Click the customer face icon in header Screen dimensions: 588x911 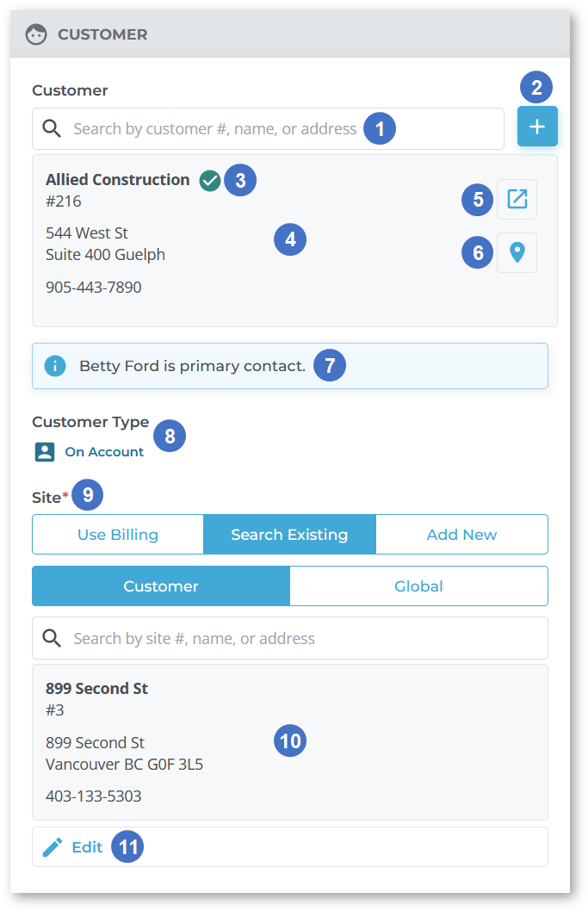[36, 34]
